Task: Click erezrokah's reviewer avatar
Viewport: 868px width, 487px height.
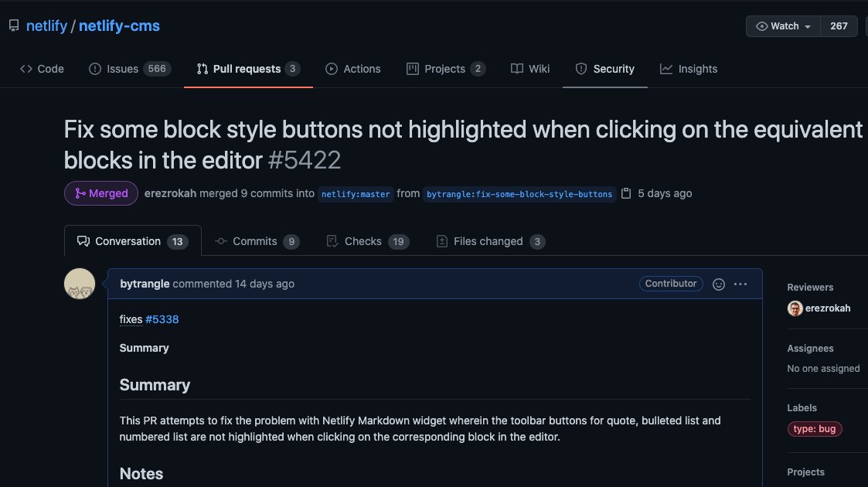Action: pos(795,308)
